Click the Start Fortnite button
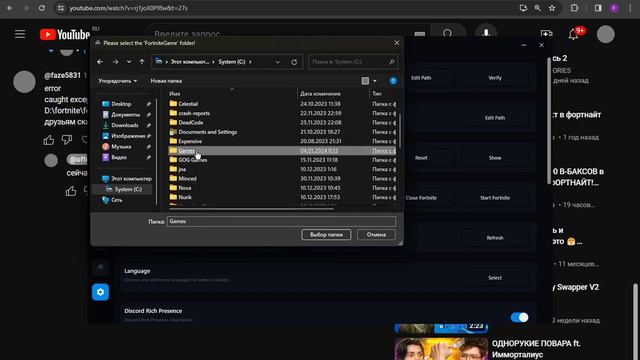640x360 pixels. click(495, 198)
